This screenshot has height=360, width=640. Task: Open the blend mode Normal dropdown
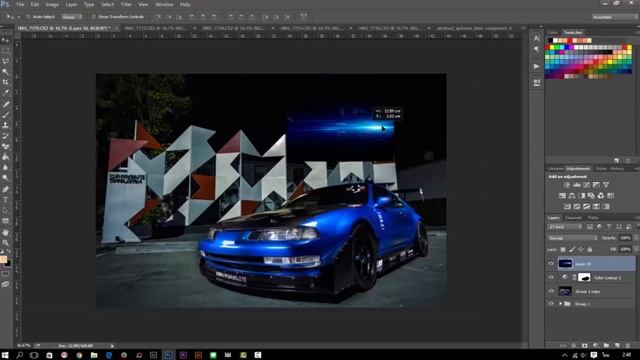tap(572, 238)
